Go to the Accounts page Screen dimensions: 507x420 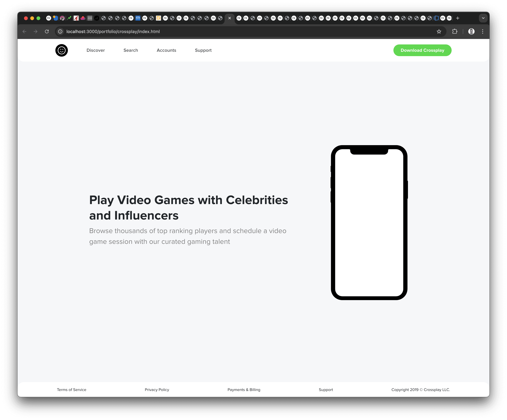(x=166, y=50)
